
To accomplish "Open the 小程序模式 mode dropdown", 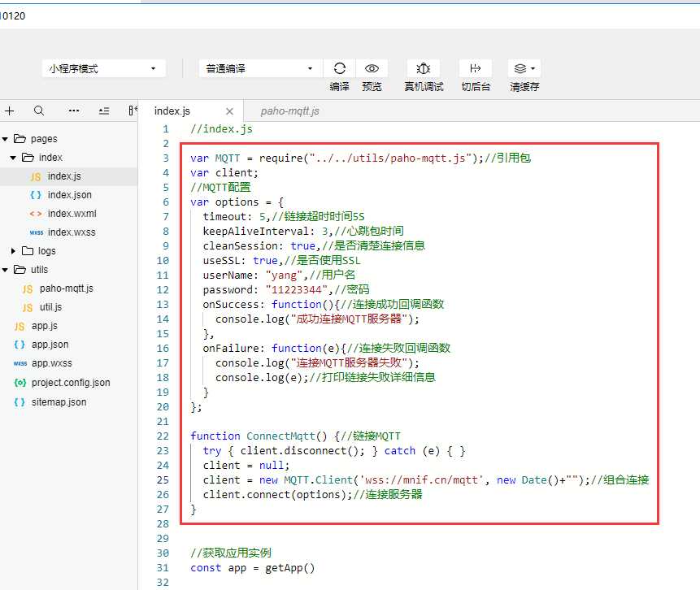I will [x=103, y=68].
